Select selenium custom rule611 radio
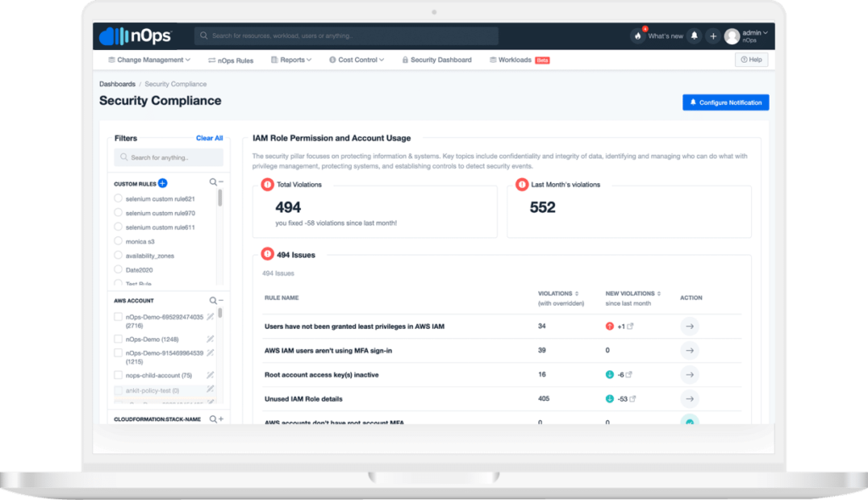The image size is (868, 500). [118, 227]
